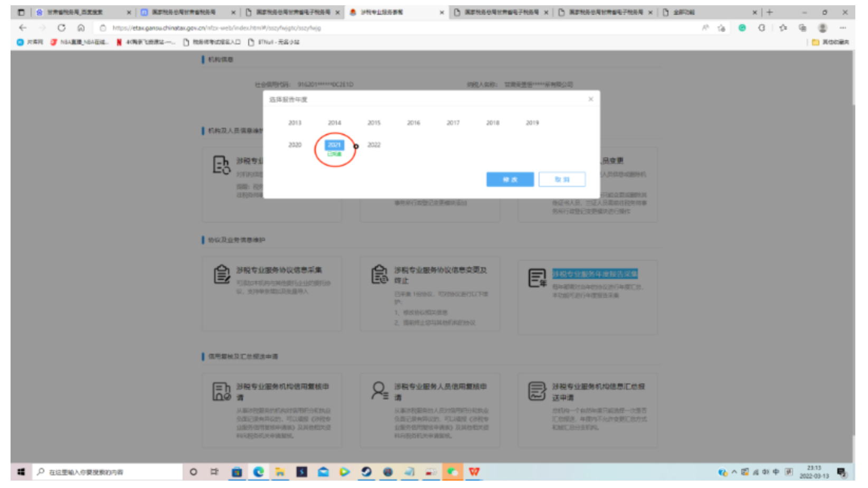Screen dimensions: 868x488
Task: Show hidden system tray icons
Action: (x=734, y=472)
